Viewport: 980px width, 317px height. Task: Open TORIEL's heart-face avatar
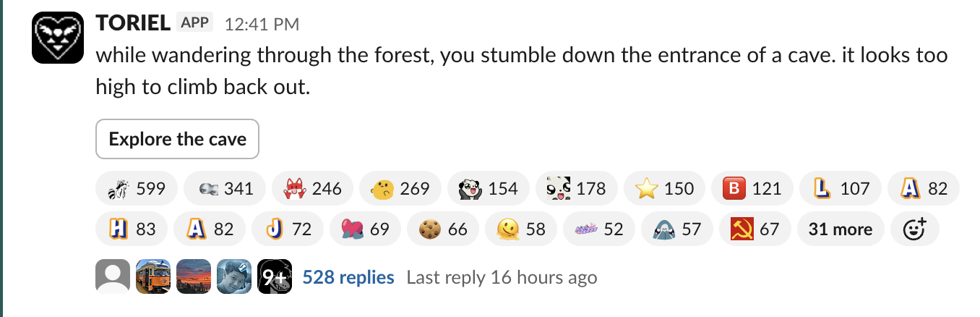click(56, 38)
